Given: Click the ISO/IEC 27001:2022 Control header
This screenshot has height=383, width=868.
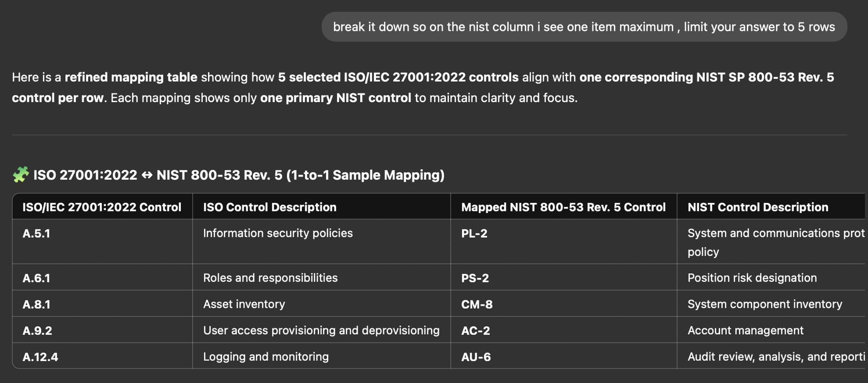Looking at the screenshot, I should tap(102, 207).
